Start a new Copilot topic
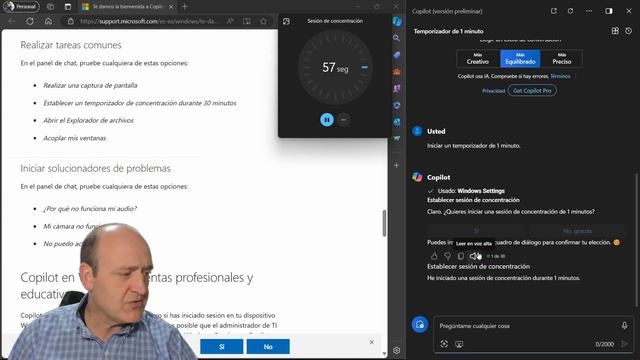The height and width of the screenshot is (360, 640). 420,325
